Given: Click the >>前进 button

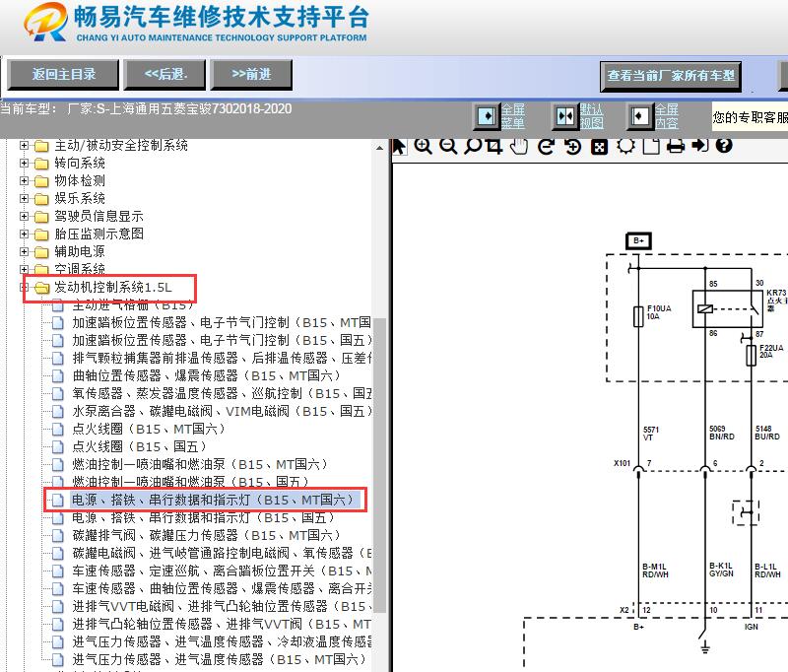Looking at the screenshot, I should click(251, 75).
